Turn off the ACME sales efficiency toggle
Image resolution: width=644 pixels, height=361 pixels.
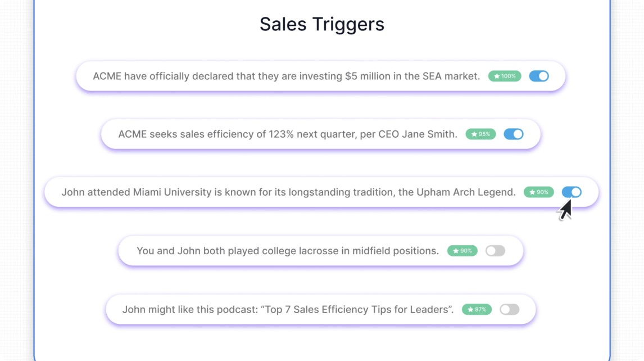(x=514, y=134)
